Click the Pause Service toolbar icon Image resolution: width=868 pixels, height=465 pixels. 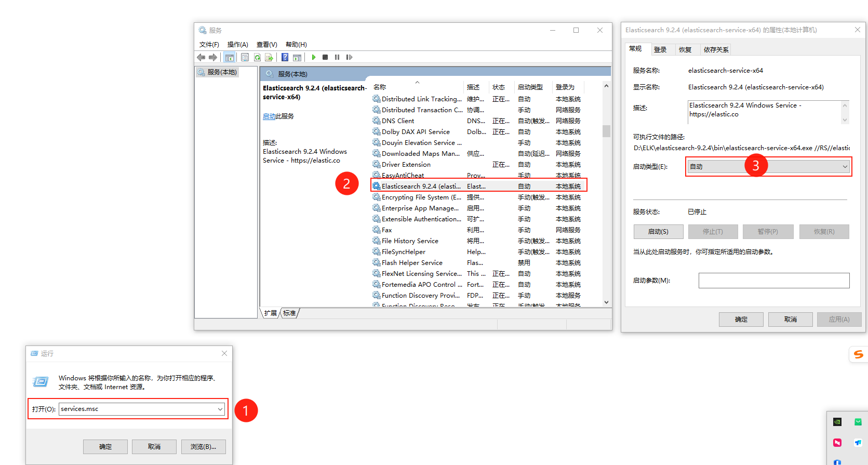[x=337, y=57]
